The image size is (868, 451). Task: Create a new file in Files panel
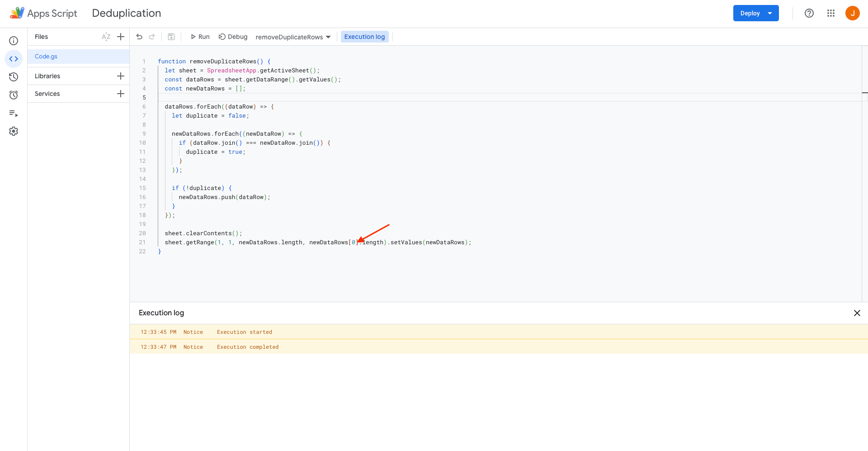[x=120, y=37]
